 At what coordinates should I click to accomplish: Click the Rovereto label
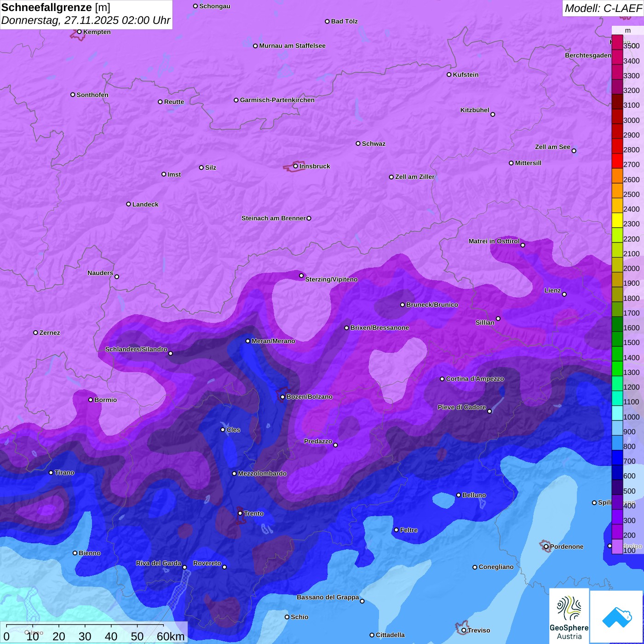207,563
